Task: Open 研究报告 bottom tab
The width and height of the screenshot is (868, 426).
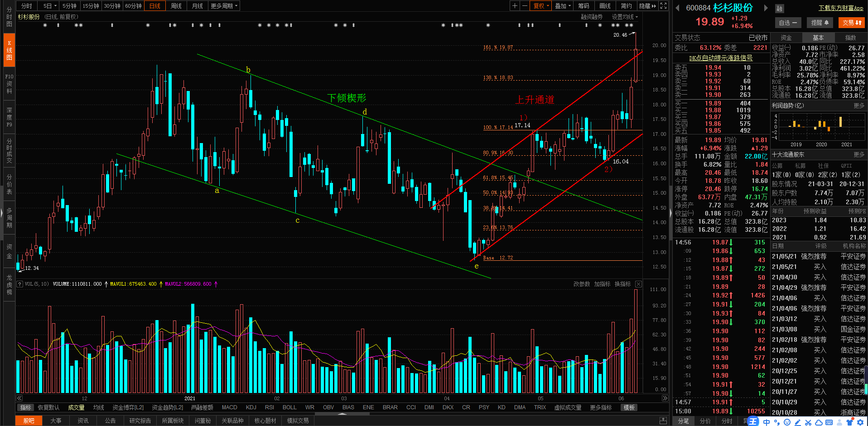Action: [x=140, y=421]
